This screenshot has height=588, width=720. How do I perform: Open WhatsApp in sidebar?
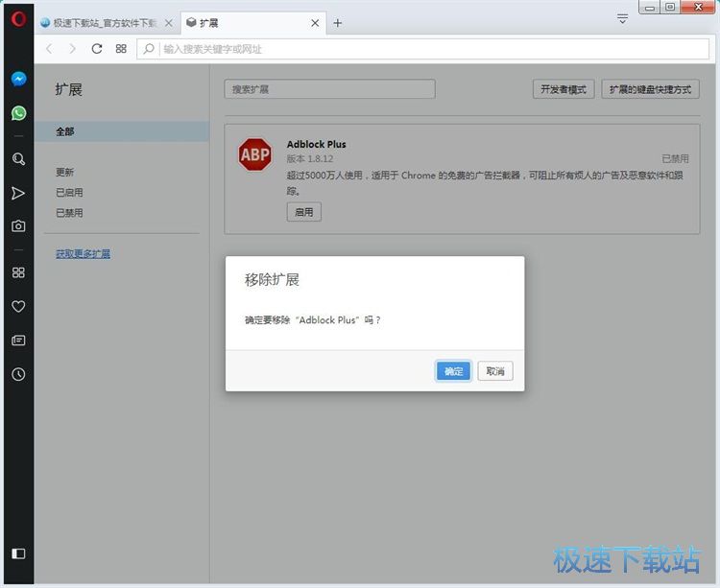click(18, 113)
